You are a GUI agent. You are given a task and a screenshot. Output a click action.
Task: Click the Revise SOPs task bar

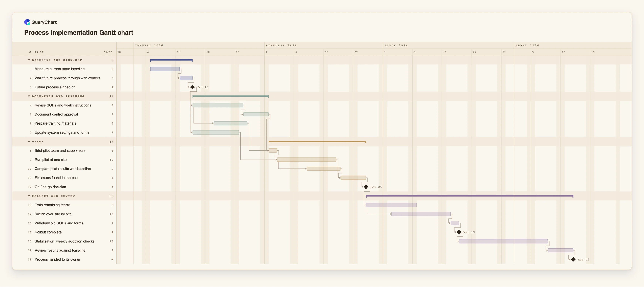tap(218, 105)
